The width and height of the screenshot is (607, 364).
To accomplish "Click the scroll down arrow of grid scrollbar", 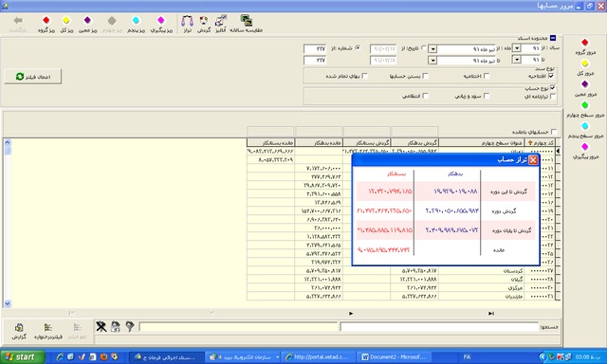I will [8, 303].
